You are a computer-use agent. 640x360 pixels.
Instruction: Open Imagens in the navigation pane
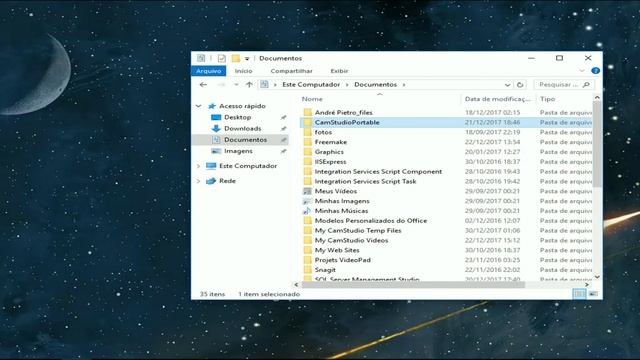(238, 151)
